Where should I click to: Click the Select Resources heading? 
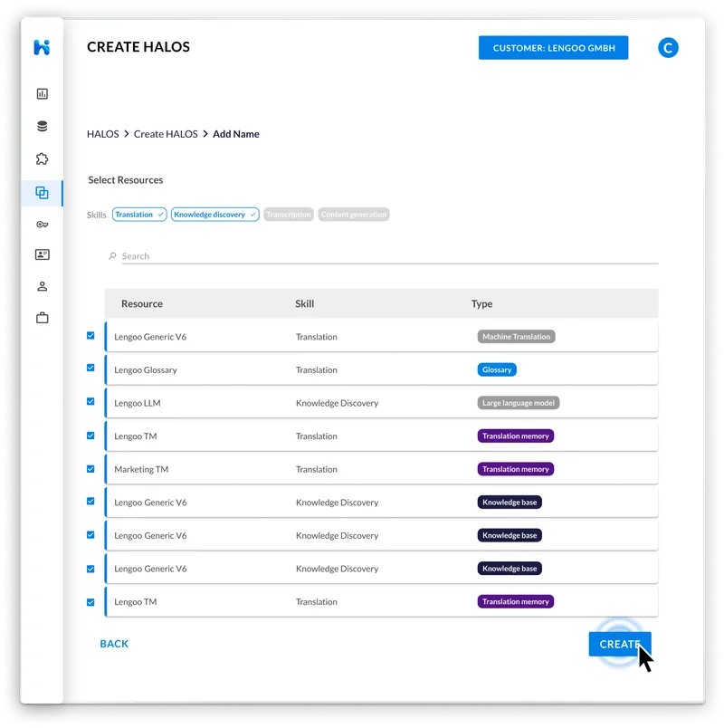point(125,180)
